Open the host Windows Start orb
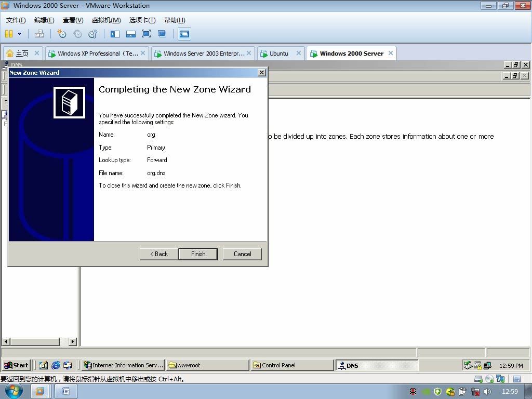532x399 pixels. click(14, 391)
